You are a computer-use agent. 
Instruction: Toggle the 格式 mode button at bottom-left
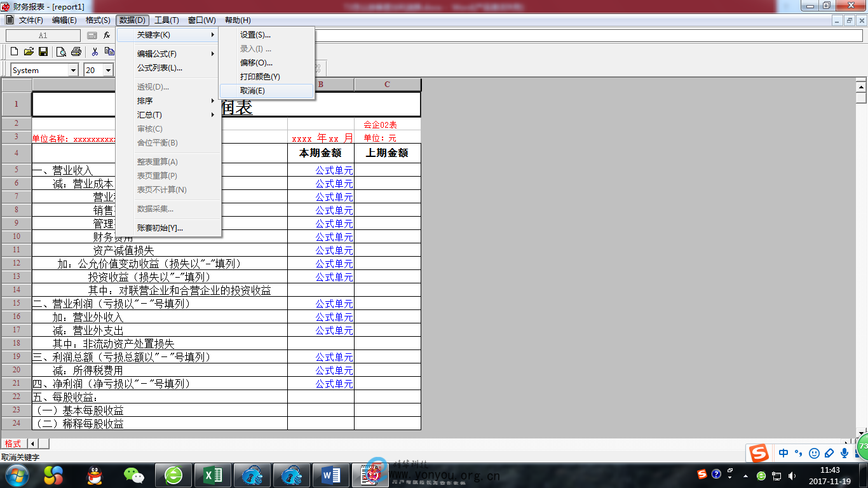tap(13, 444)
